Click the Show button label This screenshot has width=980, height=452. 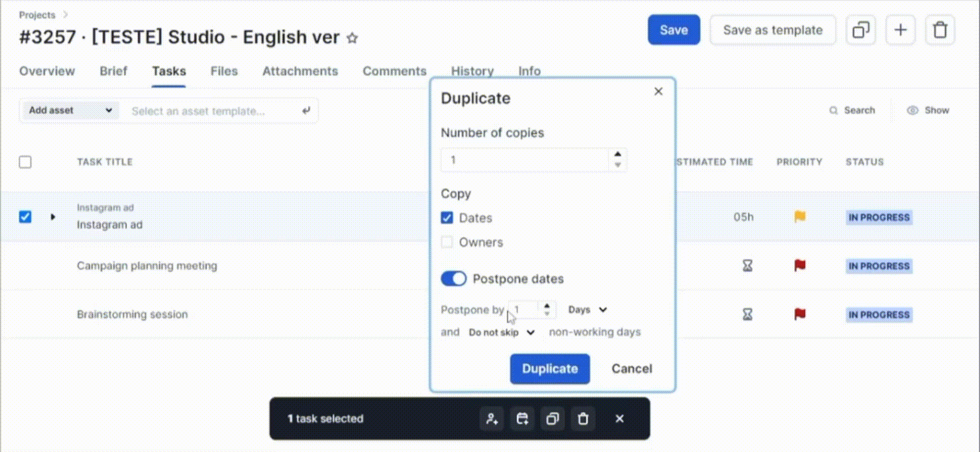tap(937, 110)
